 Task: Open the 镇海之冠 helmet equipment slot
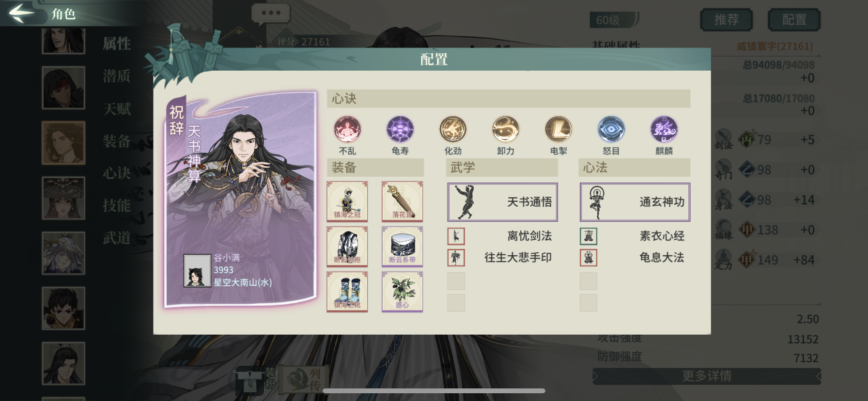click(x=347, y=201)
